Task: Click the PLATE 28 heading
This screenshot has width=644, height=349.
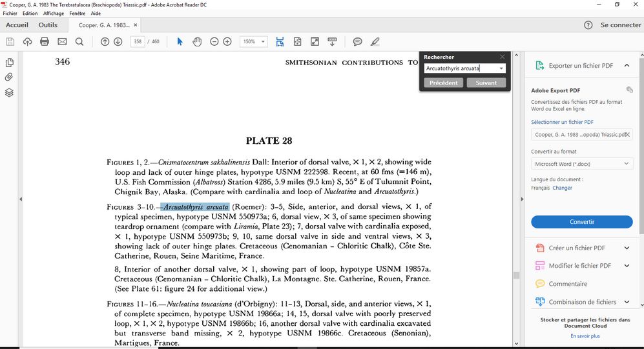Action: tap(269, 141)
